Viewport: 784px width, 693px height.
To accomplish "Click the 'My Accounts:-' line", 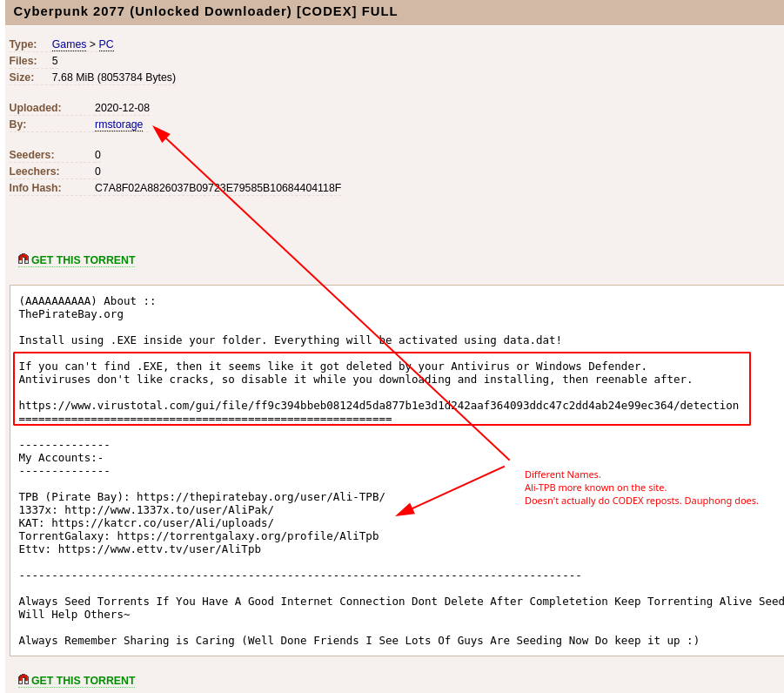I will [x=61, y=458].
